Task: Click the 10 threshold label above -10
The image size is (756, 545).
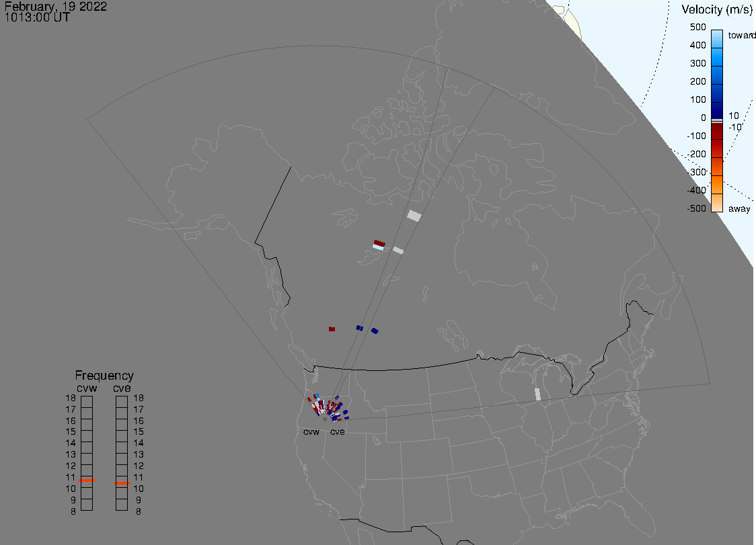Action: 733,116
